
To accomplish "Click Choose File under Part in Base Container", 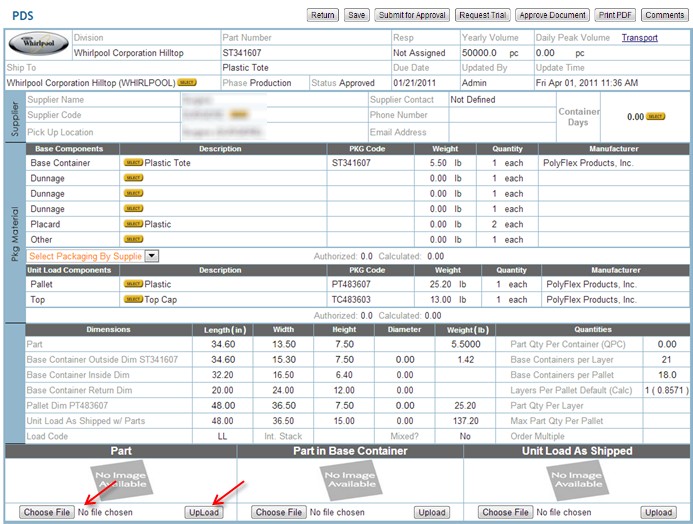I will (279, 513).
